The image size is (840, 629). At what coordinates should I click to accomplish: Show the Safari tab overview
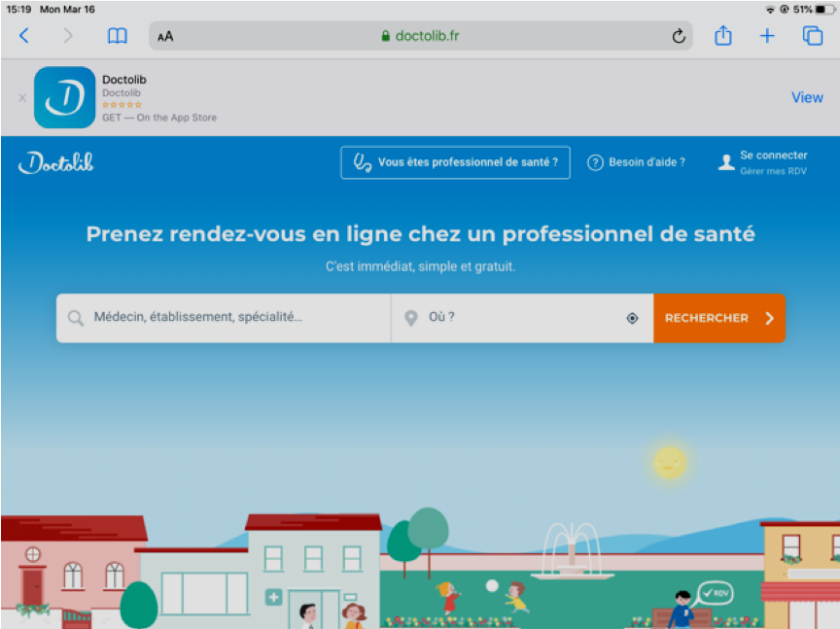click(812, 36)
